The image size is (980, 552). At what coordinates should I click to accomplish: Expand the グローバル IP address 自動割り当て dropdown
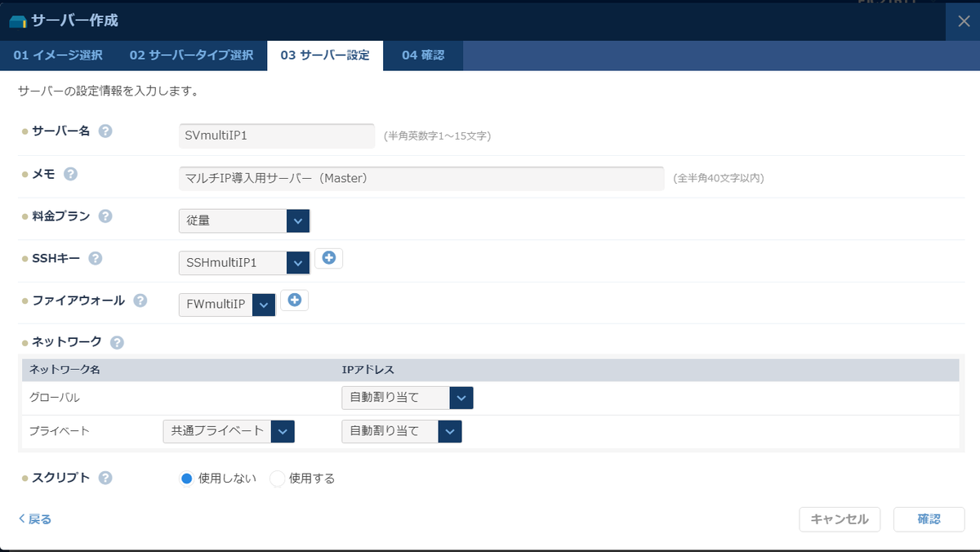[x=408, y=398]
